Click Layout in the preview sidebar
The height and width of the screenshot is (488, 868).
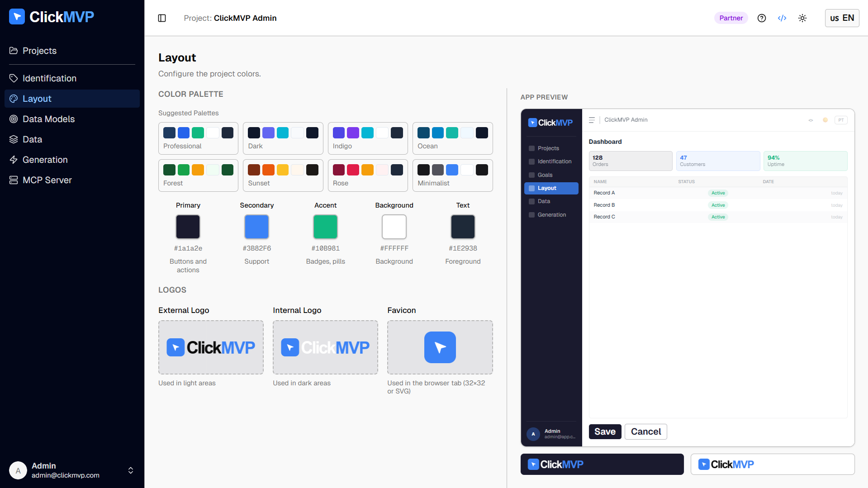pos(551,188)
